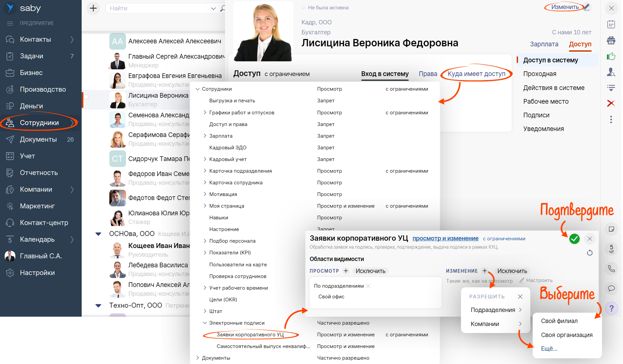Remove the По подразделениям filter

point(368,286)
